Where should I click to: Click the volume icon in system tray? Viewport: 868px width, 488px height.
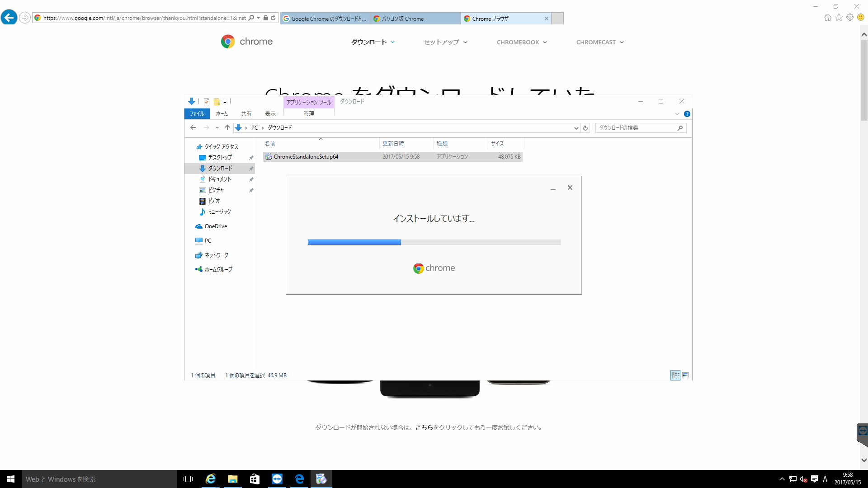click(804, 479)
